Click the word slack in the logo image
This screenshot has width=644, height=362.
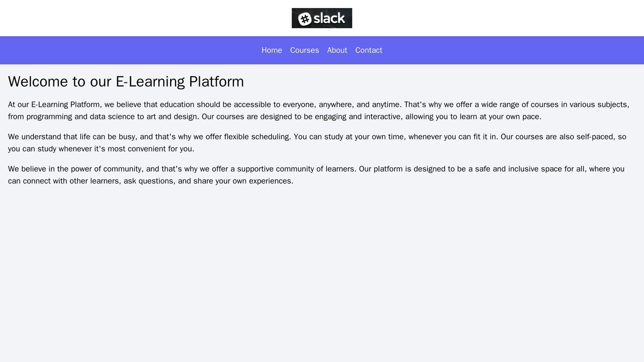(x=328, y=17)
